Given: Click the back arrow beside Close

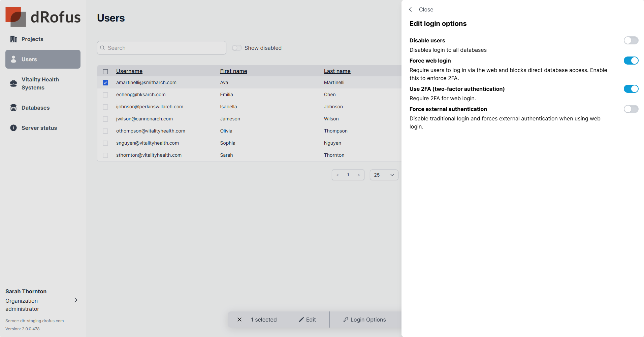Looking at the screenshot, I should 411,9.
